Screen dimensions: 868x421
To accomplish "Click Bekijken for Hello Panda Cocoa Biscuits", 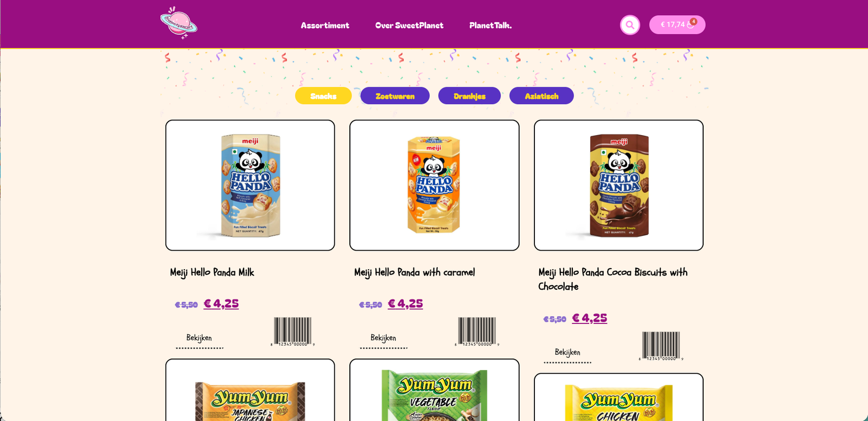I will [567, 353].
